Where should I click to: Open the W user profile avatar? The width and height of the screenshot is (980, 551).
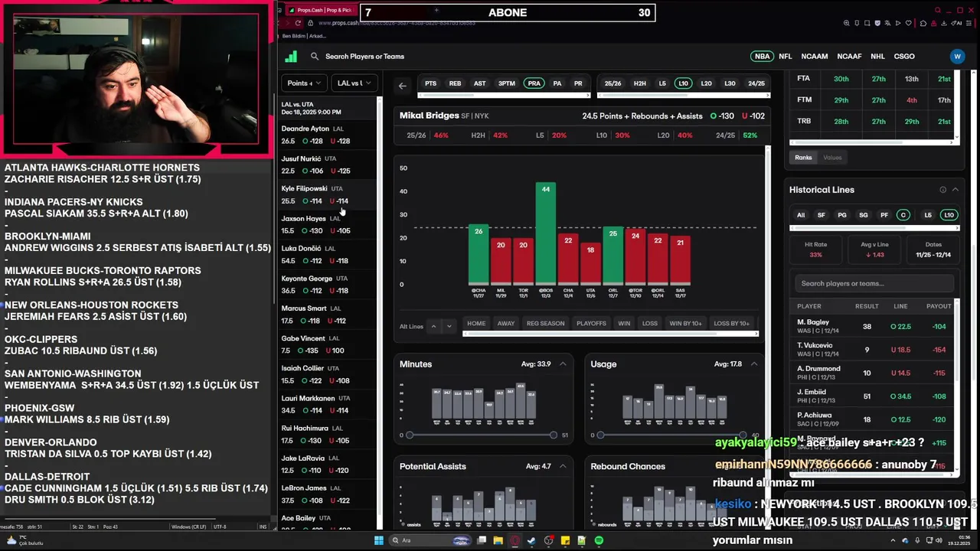957,56
